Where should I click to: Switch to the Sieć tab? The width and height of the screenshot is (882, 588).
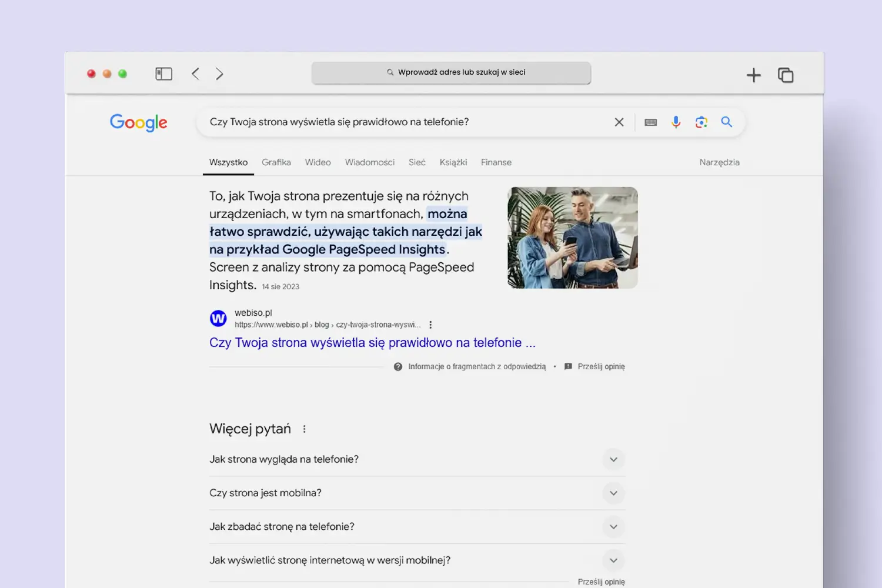417,162
